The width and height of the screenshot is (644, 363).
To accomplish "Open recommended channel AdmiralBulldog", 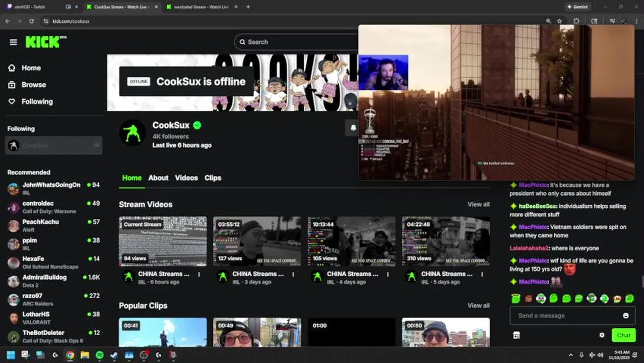I will (54, 281).
